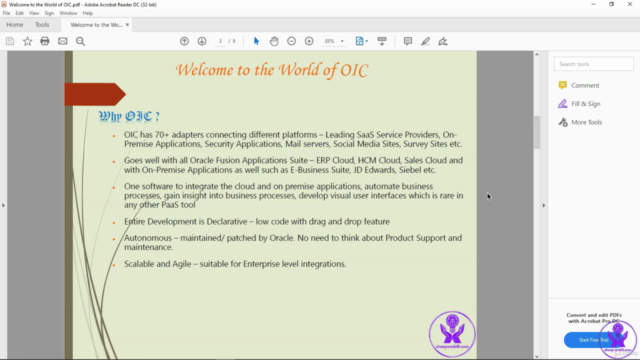The image size is (640, 360).
Task: Print the document with the printer icon
Action: point(45,41)
